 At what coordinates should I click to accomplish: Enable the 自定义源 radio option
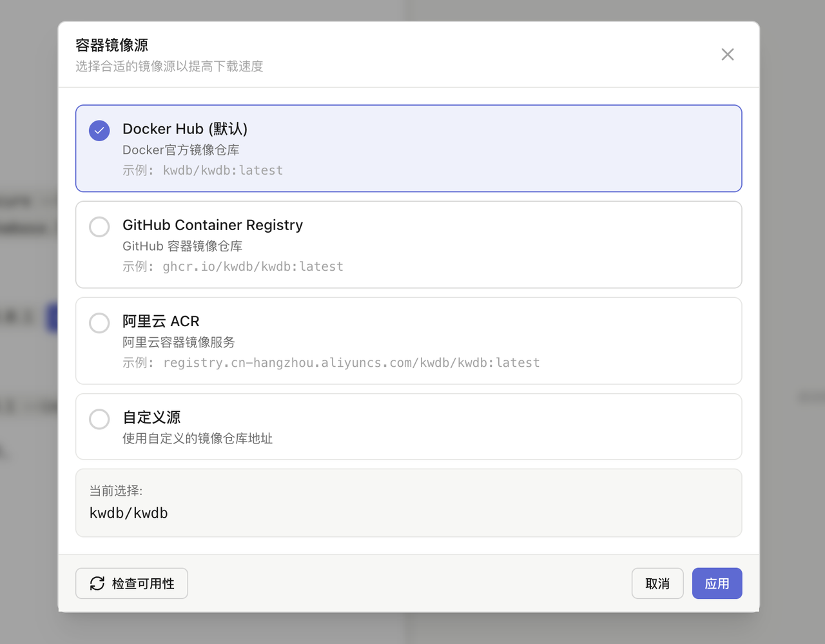[x=99, y=419]
